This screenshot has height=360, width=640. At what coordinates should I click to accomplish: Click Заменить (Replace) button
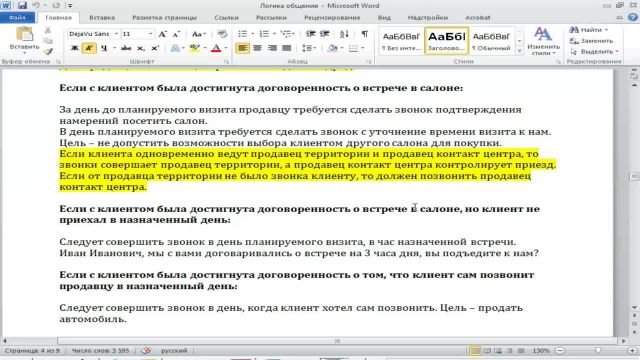coord(591,41)
